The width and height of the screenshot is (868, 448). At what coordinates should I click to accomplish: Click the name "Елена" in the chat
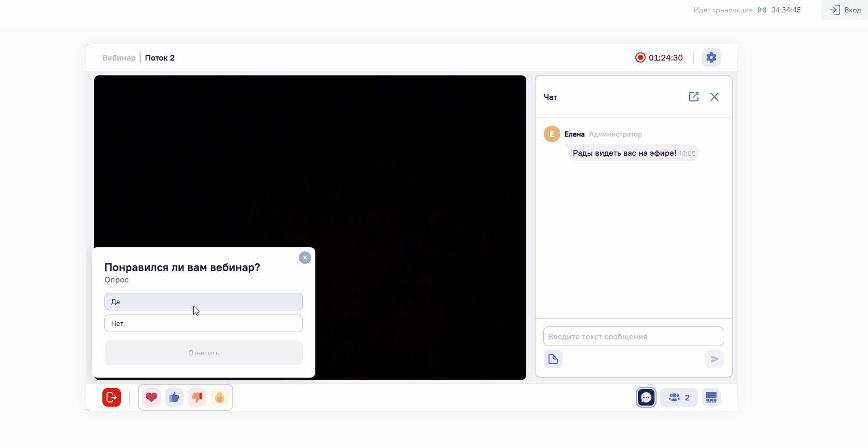pos(574,134)
